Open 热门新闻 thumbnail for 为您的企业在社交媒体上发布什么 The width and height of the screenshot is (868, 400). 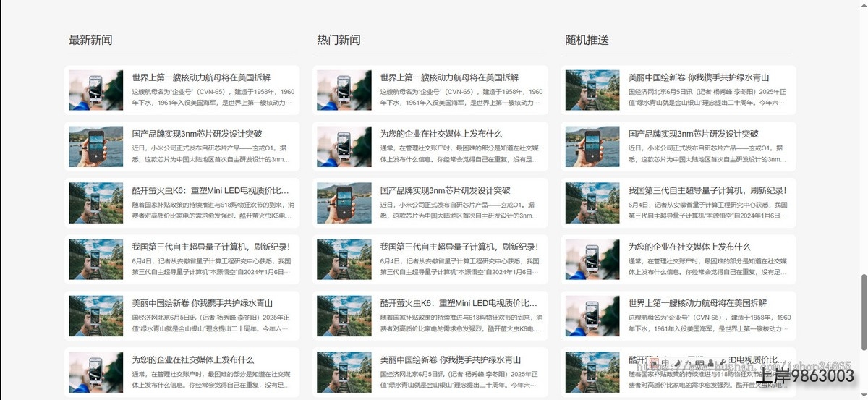coord(344,147)
